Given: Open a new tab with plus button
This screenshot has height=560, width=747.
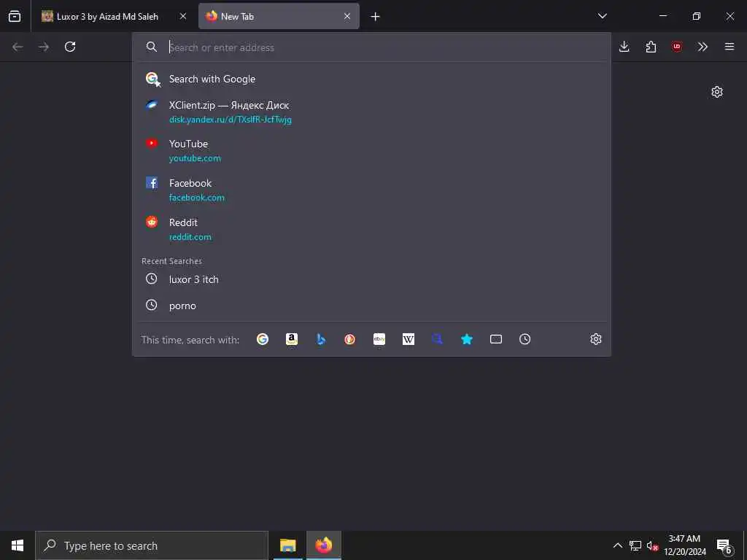Looking at the screenshot, I should [x=376, y=17].
